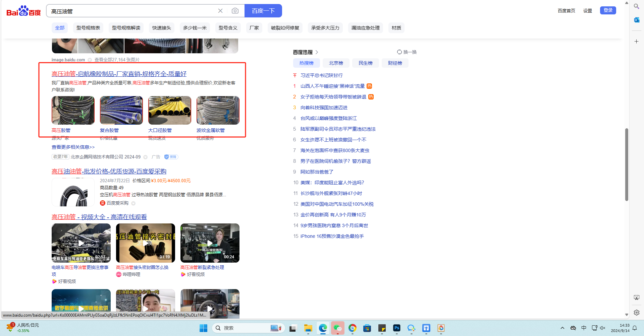Screen dimensions: 644x336
Task: Expand the 百度热搜 chevron arrow
Action: click(317, 52)
